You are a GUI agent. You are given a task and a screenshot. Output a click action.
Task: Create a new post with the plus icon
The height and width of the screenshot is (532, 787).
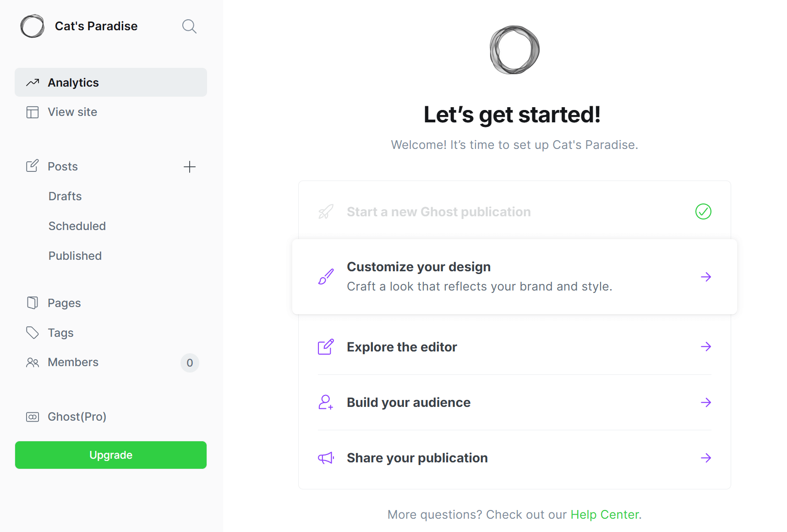pyautogui.click(x=190, y=166)
